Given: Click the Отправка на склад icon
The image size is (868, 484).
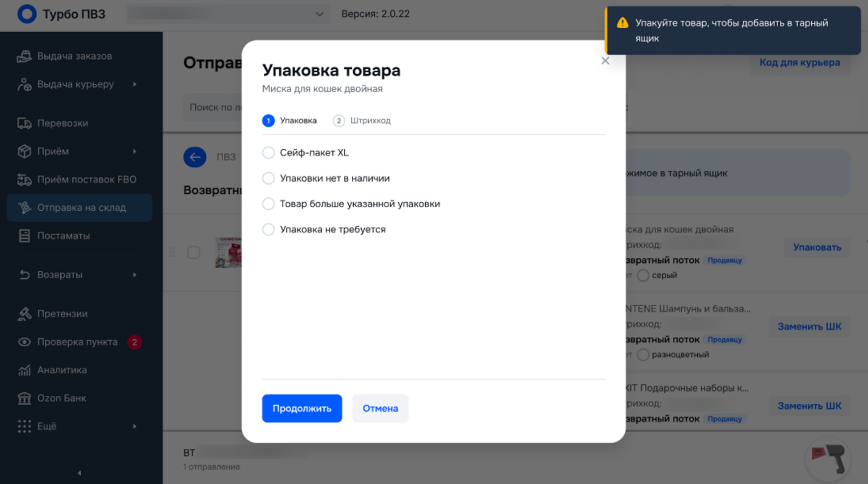Looking at the screenshot, I should tap(24, 208).
